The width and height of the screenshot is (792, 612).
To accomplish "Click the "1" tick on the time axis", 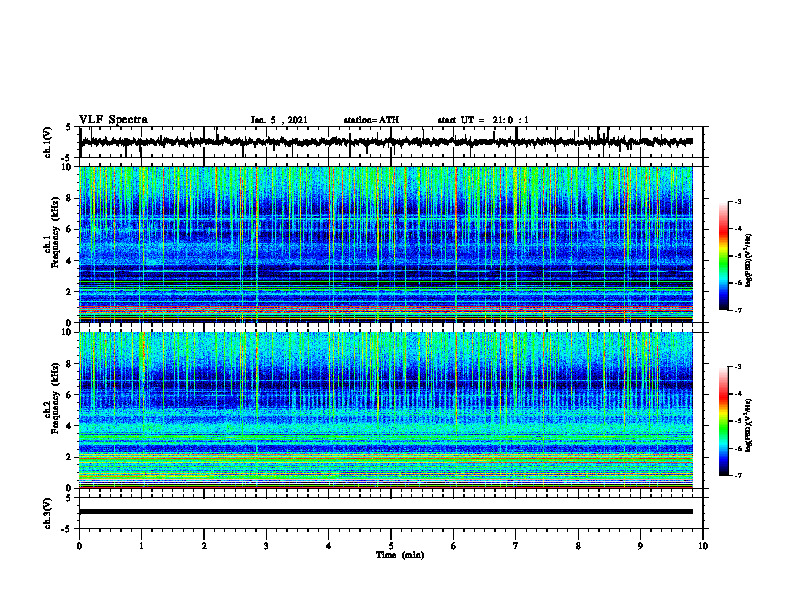I will tap(141, 546).
